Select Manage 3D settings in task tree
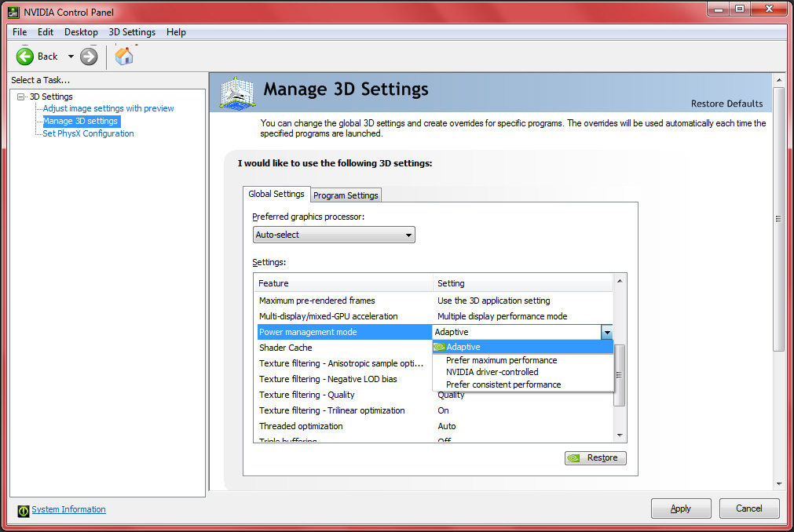 click(81, 121)
